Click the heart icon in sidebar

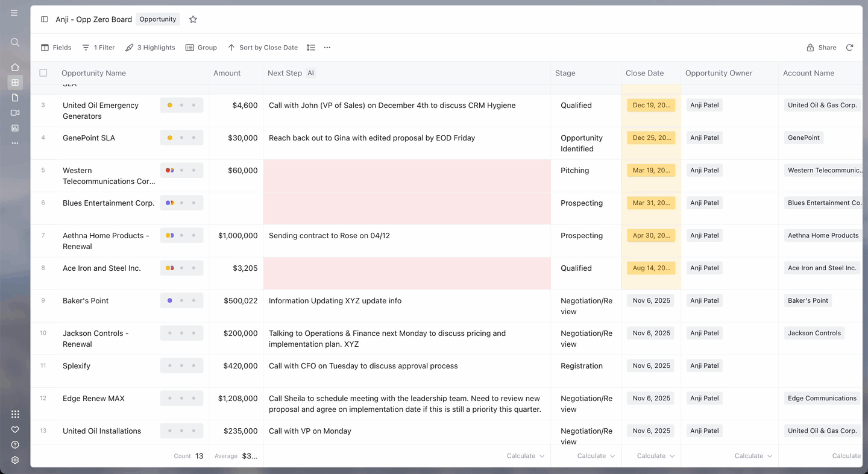pyautogui.click(x=15, y=429)
